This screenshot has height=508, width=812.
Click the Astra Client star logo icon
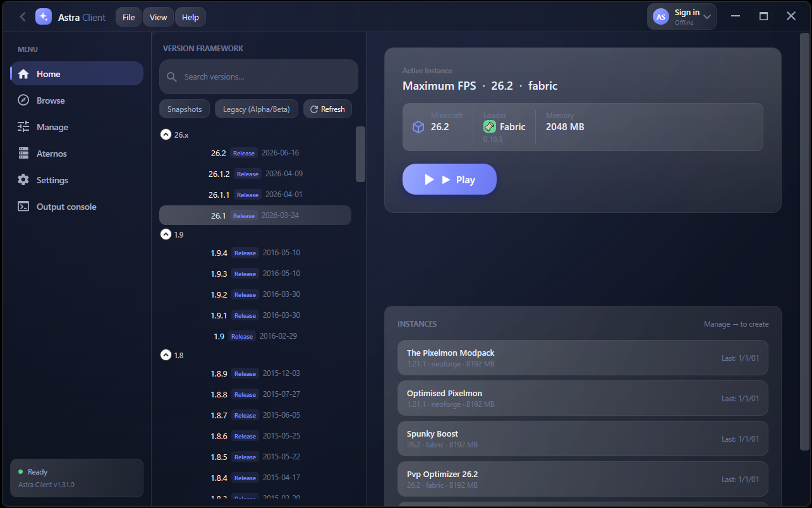pos(44,17)
